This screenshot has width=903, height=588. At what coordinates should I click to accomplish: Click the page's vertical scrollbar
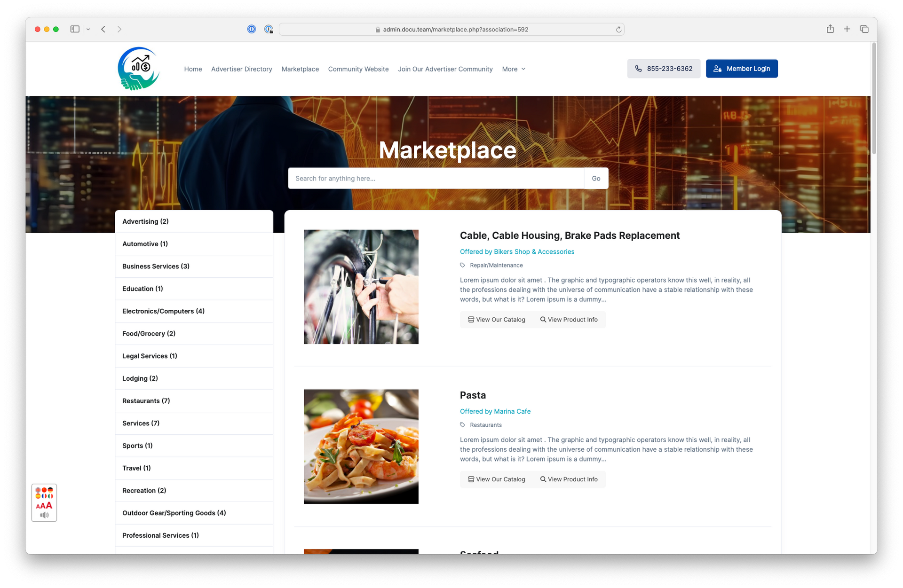(x=874, y=99)
